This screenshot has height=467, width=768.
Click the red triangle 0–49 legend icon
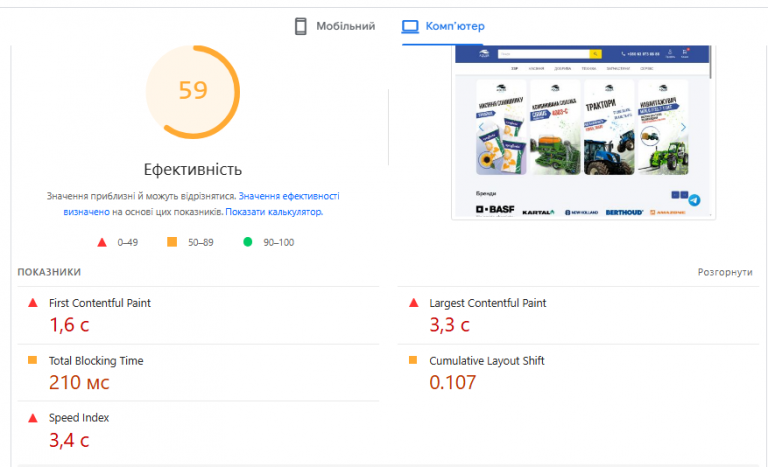click(102, 242)
